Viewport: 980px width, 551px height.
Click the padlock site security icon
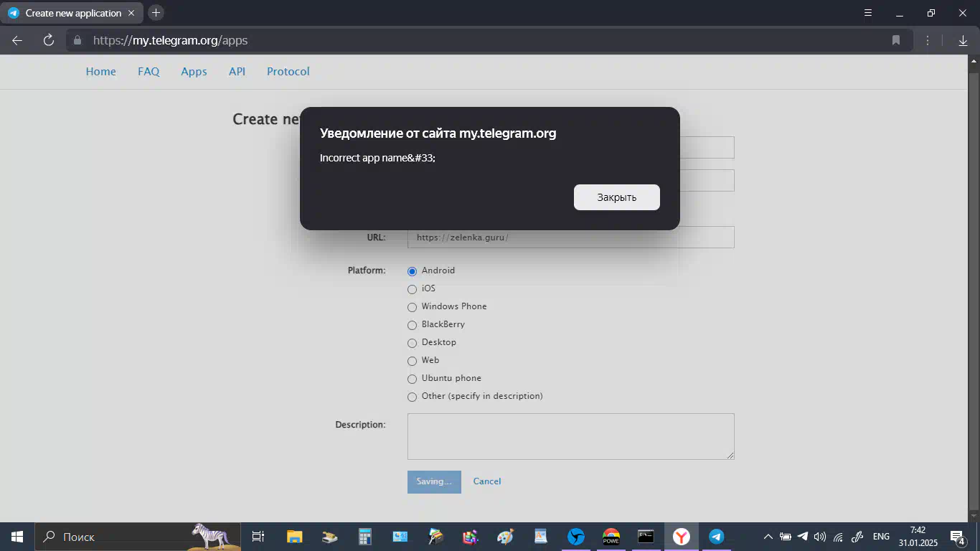78,40
